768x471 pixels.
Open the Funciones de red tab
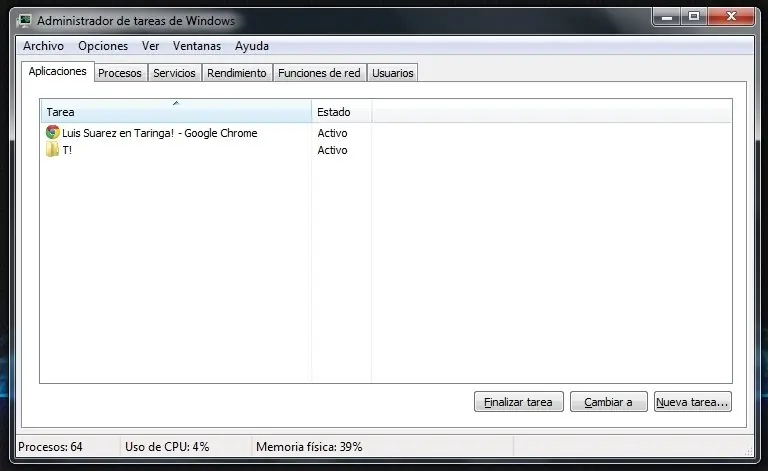point(319,73)
